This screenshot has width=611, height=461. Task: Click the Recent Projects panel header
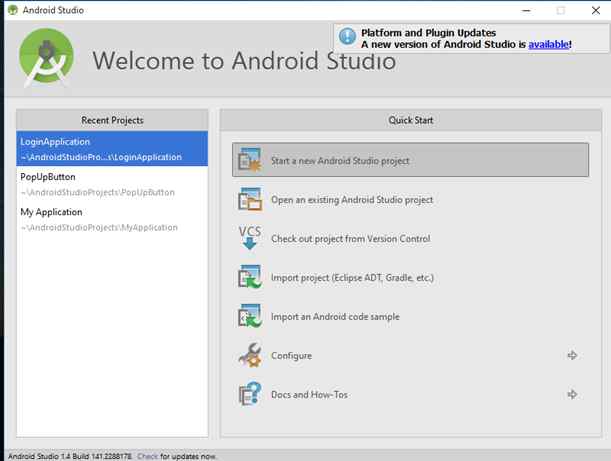112,120
